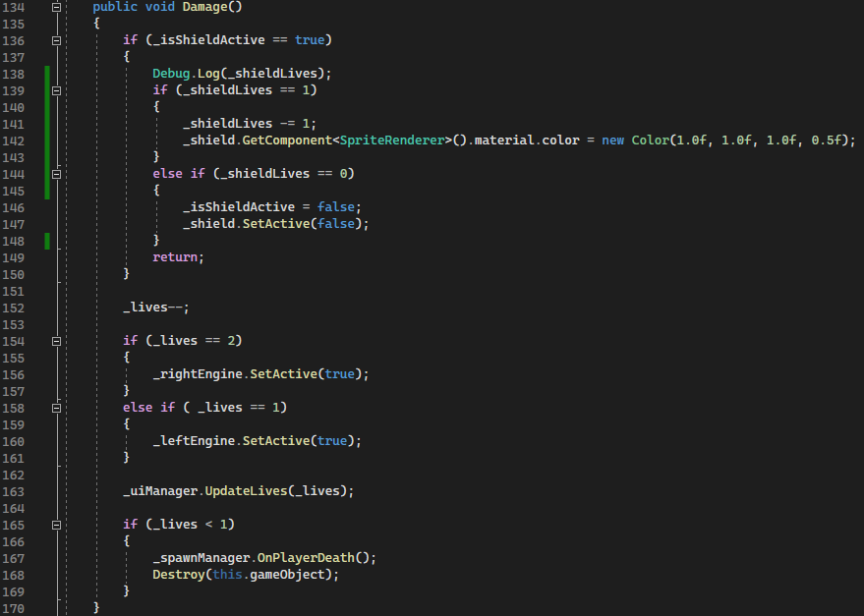Collapse the else if _shieldLives == 0 block

click(x=56, y=173)
